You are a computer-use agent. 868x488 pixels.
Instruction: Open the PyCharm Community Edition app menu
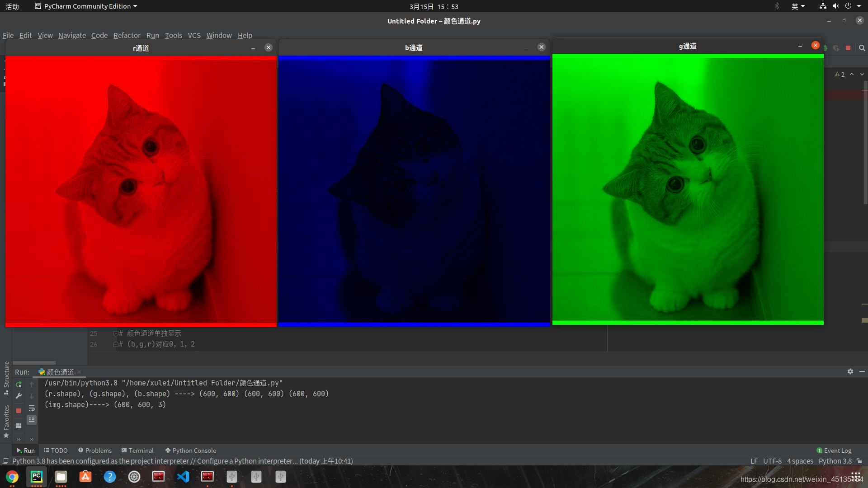coord(86,6)
